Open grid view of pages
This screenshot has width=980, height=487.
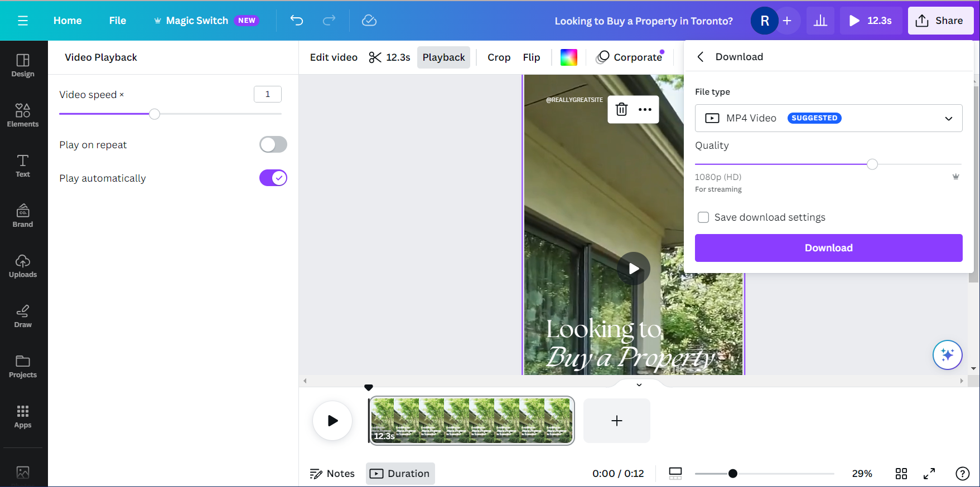click(901, 474)
